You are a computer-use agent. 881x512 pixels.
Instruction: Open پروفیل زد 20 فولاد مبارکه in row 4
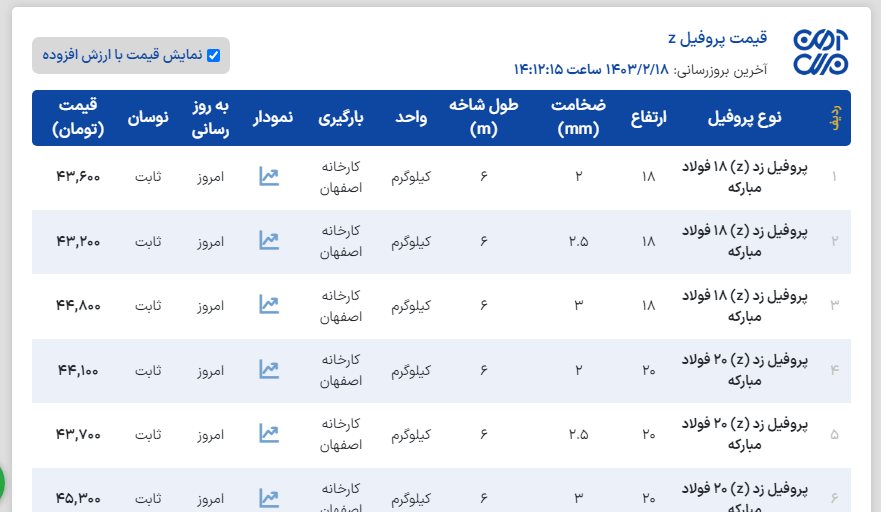click(748, 370)
